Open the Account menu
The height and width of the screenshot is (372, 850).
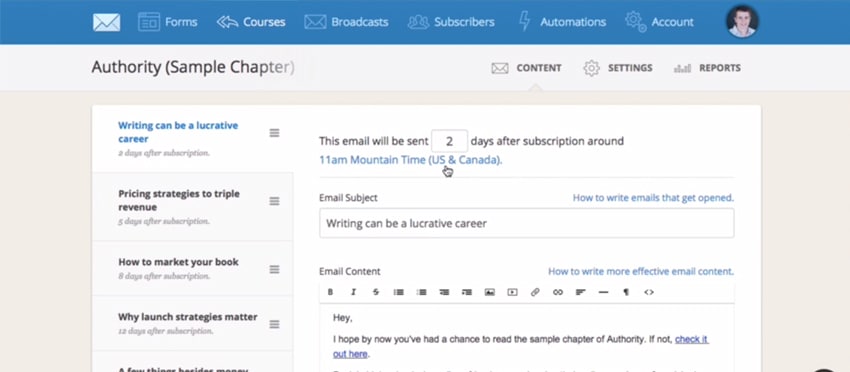tap(659, 22)
